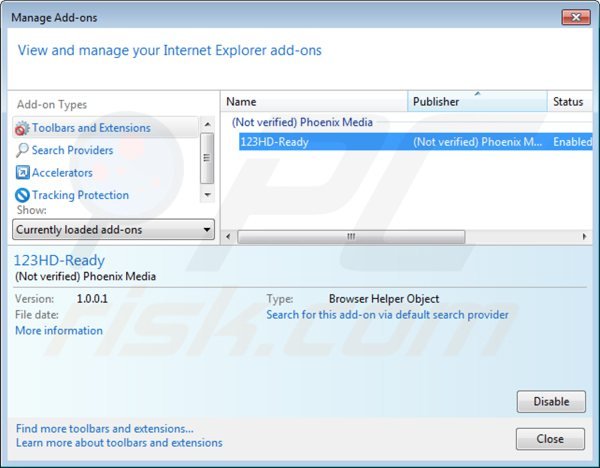Sort list by Publisher column header
The height and width of the screenshot is (468, 600).
[477, 102]
